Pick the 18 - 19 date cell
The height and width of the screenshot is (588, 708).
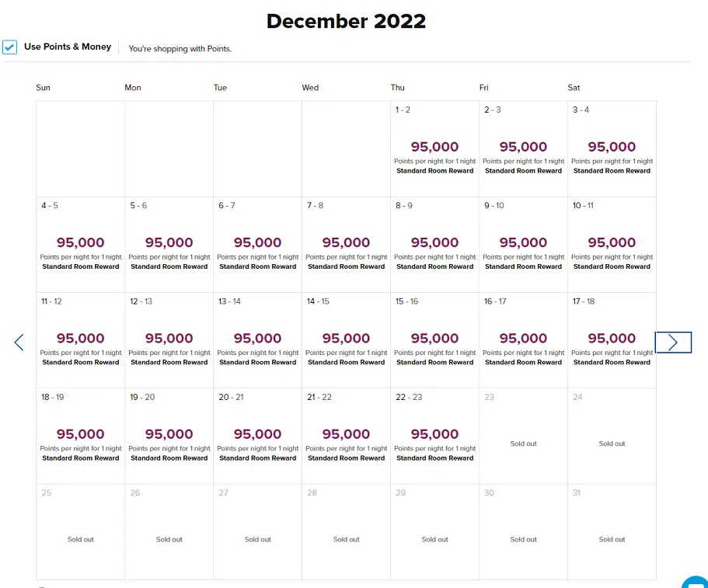click(80, 436)
